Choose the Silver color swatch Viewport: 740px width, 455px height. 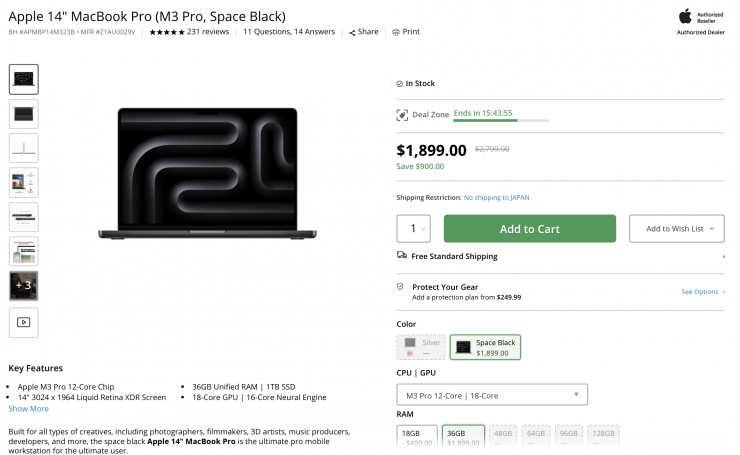(x=420, y=347)
